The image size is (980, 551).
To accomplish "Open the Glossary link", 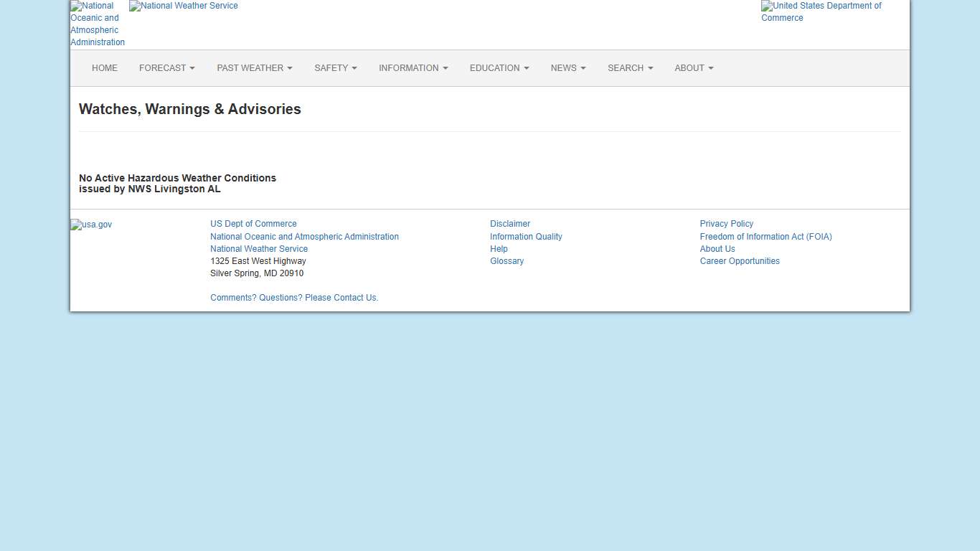I will point(507,261).
